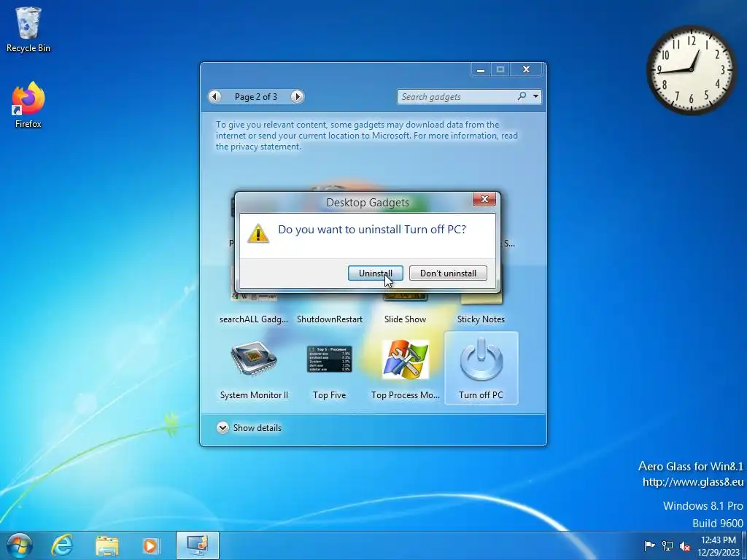Select the Top Five gadget
Screen dimensions: 747x560
point(329,368)
